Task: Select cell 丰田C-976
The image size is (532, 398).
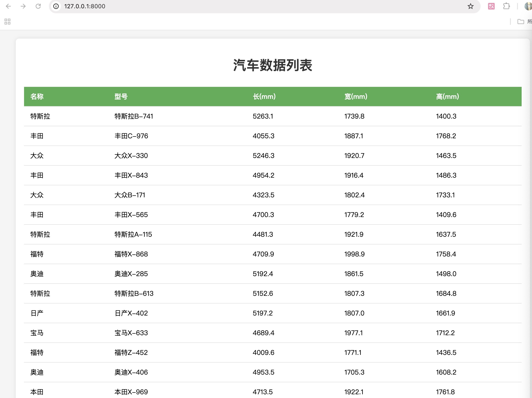Action: click(131, 136)
